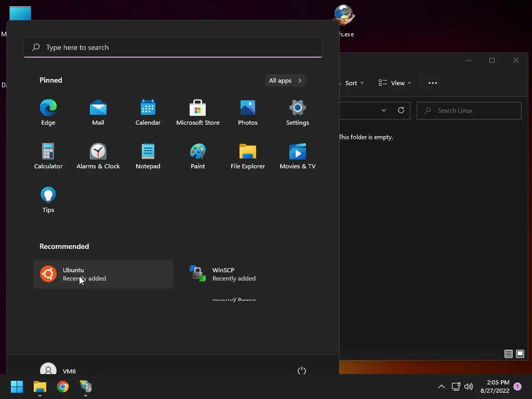Click the refresh button in File Explorer
Screen dimensions: 532x399
point(401,110)
